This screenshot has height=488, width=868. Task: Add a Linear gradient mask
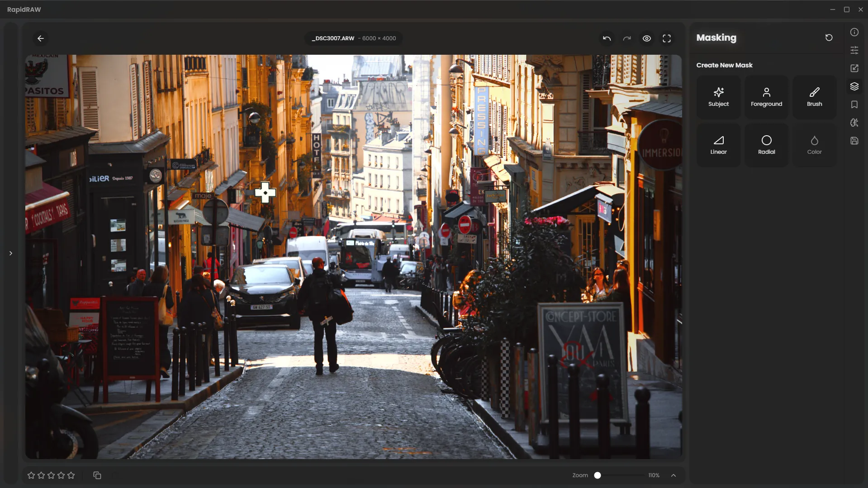click(718, 145)
